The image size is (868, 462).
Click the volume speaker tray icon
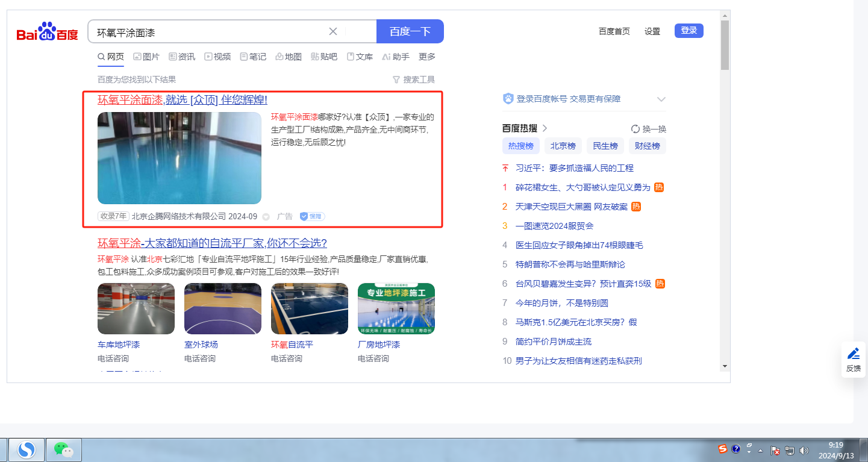[804, 450]
